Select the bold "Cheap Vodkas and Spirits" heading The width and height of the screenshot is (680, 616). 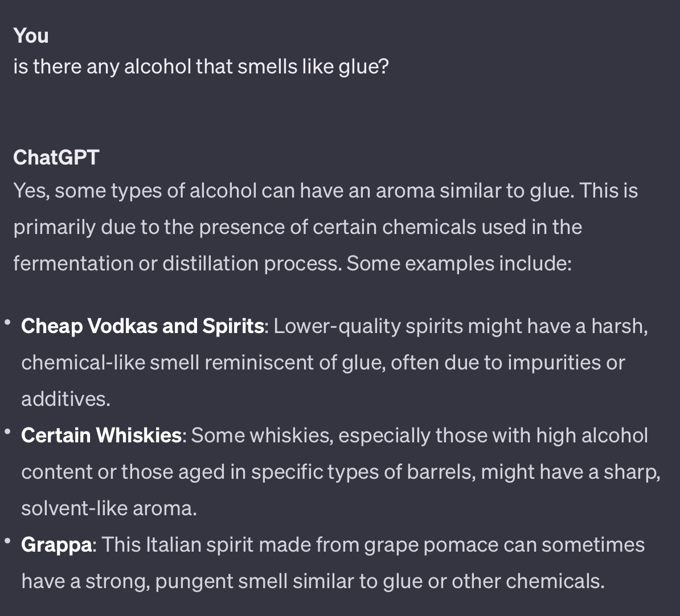pyautogui.click(x=143, y=326)
